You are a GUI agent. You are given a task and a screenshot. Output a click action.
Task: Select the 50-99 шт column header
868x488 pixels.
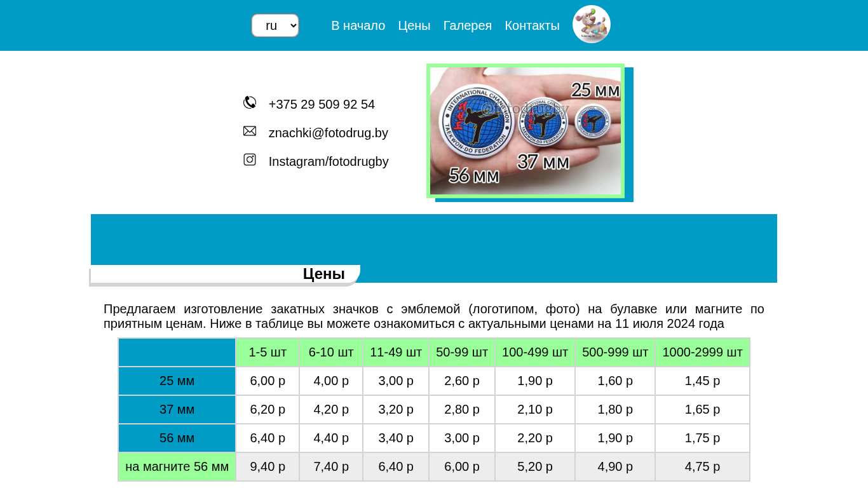tap(462, 353)
